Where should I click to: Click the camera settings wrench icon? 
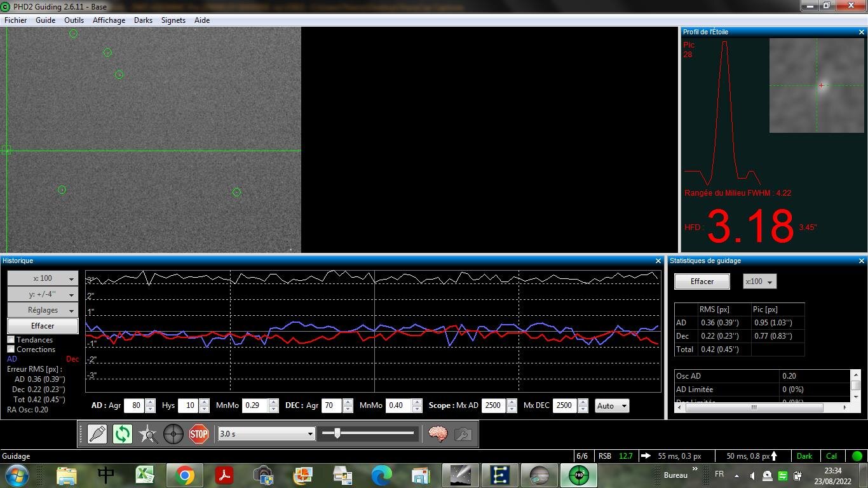click(463, 434)
